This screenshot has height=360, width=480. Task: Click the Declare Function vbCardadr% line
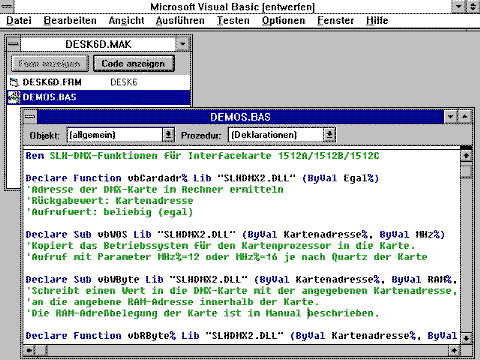(202, 178)
